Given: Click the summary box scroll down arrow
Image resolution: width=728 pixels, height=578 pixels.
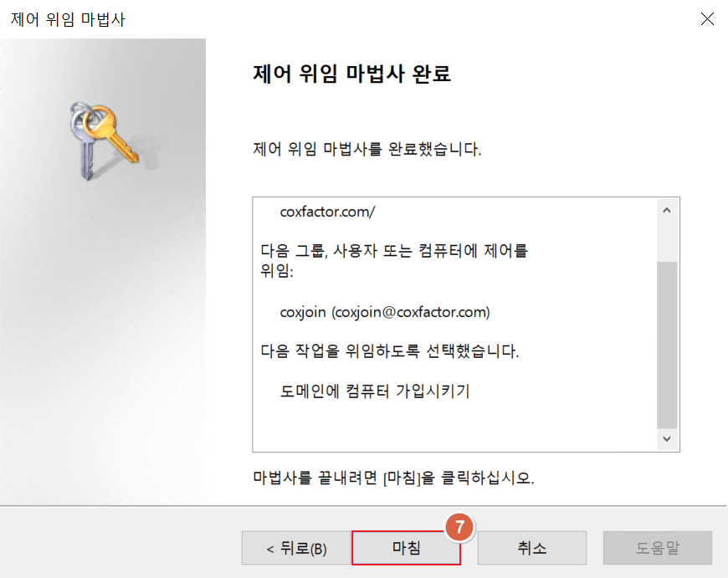Looking at the screenshot, I should pyautogui.click(x=667, y=438).
